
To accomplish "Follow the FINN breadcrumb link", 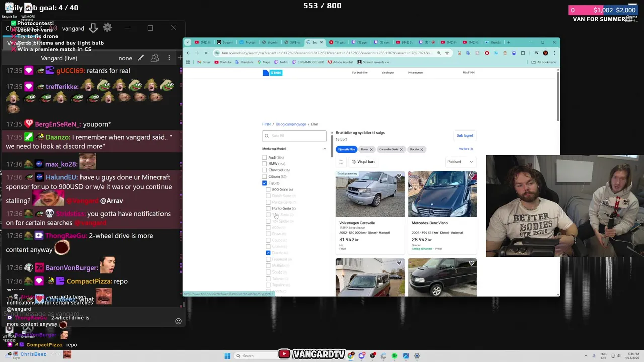I will (266, 124).
